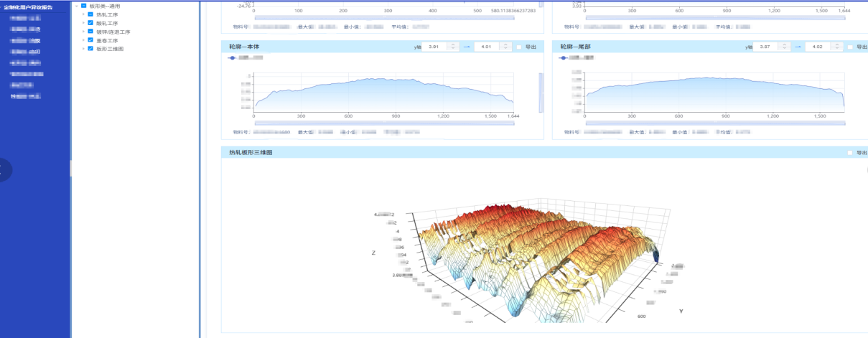Increase the 4.02 y-axis maximum stepper
Image resolution: width=868 pixels, height=338 pixels.
836,44
